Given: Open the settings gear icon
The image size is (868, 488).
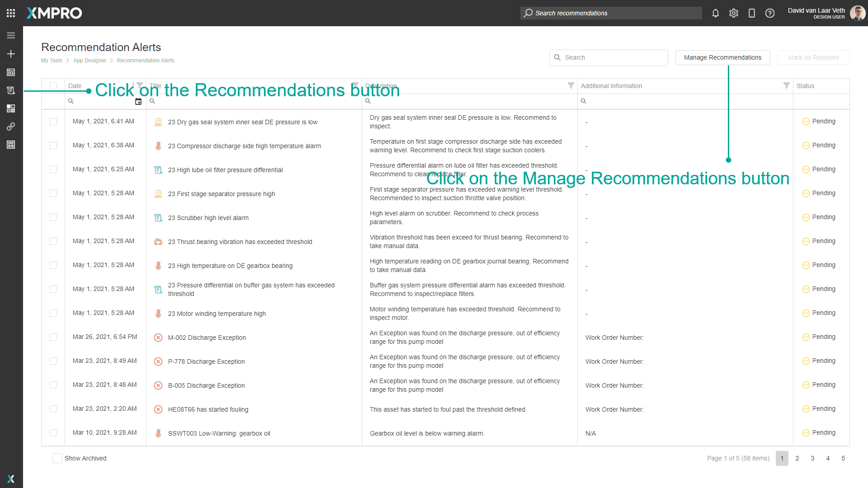Looking at the screenshot, I should (734, 13).
